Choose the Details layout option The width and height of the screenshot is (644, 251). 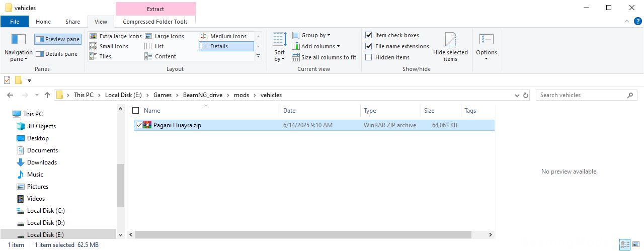point(226,46)
